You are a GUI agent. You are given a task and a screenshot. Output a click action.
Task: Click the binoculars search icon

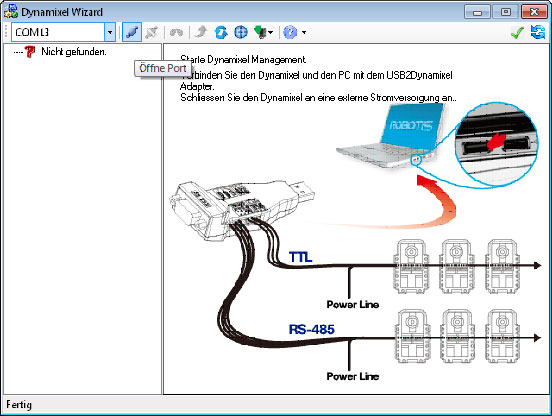coord(176,32)
